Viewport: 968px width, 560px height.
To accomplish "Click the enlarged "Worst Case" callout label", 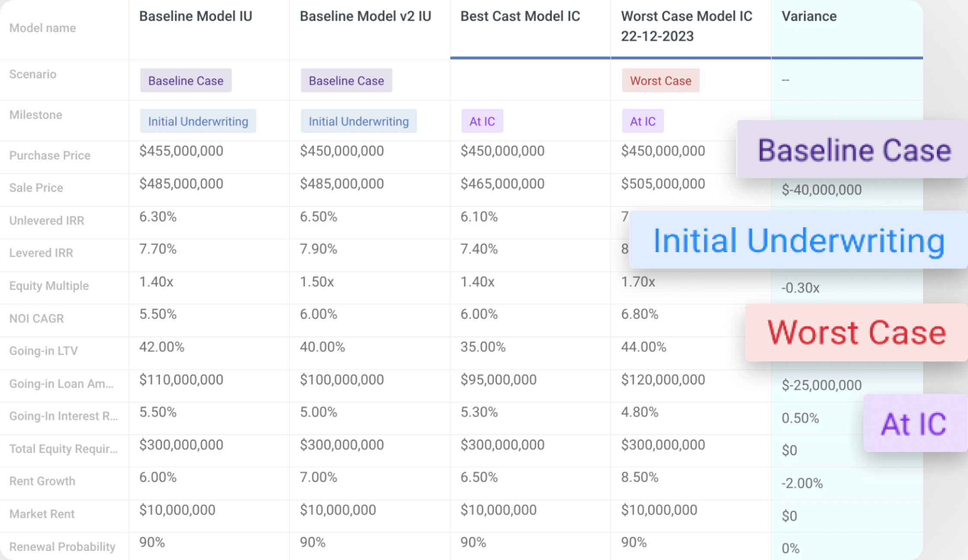I will [857, 332].
